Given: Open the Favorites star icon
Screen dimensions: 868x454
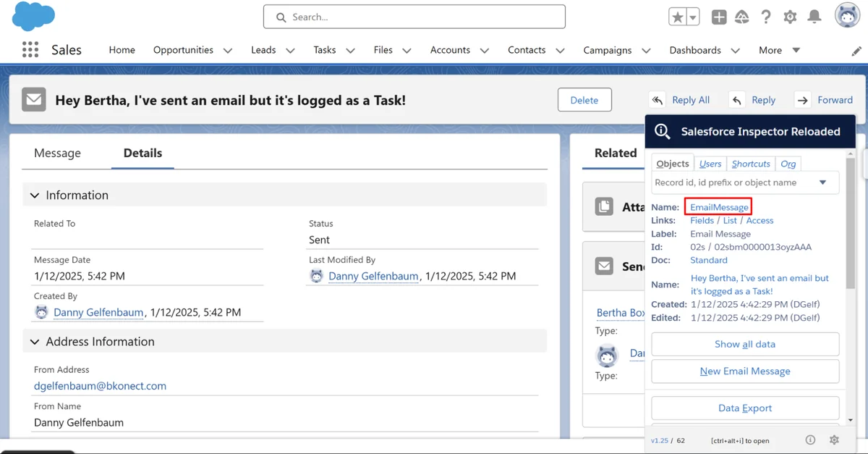Looking at the screenshot, I should click(677, 17).
